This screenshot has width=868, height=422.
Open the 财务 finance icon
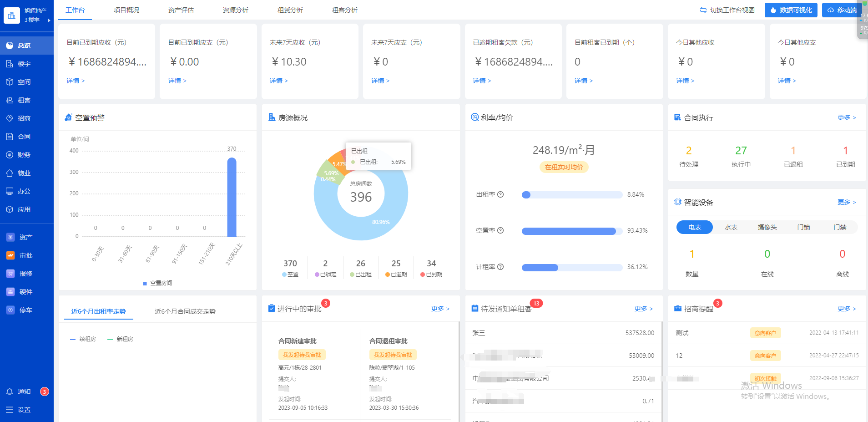(x=10, y=155)
